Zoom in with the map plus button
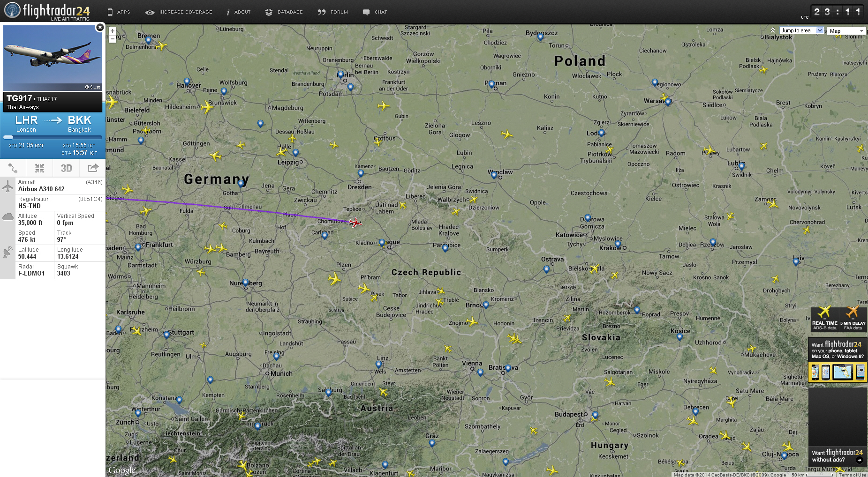This screenshot has width=868, height=477. pos(113,31)
